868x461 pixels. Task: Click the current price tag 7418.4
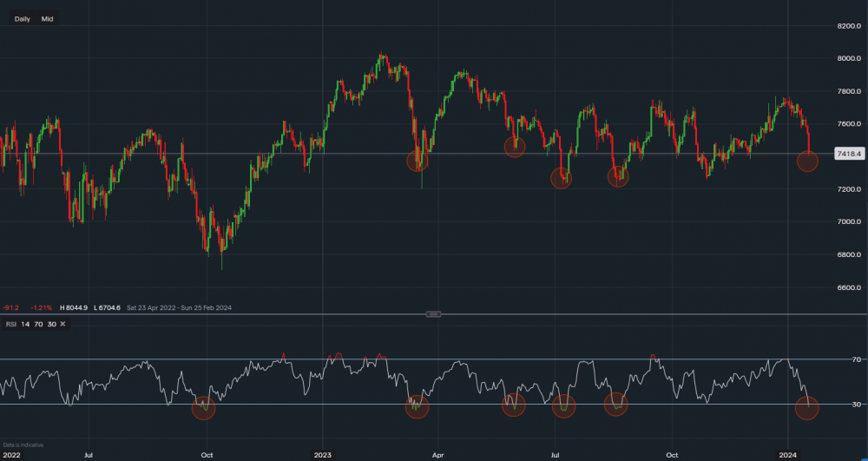847,154
